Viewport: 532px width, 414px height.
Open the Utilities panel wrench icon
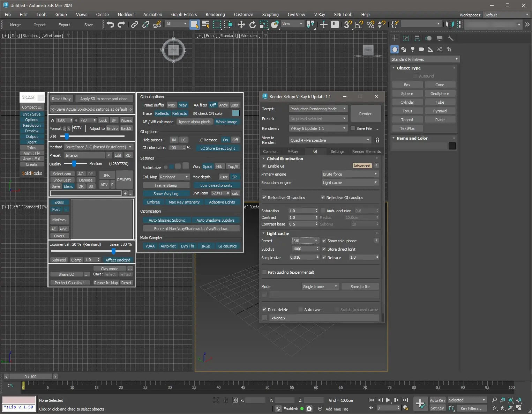coord(451,38)
